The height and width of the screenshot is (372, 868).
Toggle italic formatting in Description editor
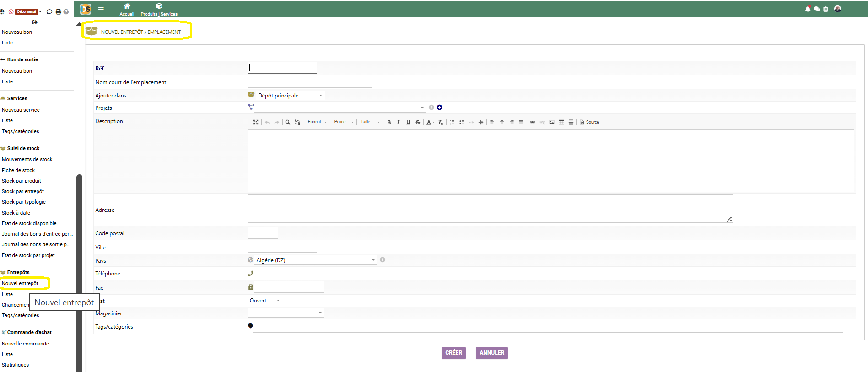398,122
